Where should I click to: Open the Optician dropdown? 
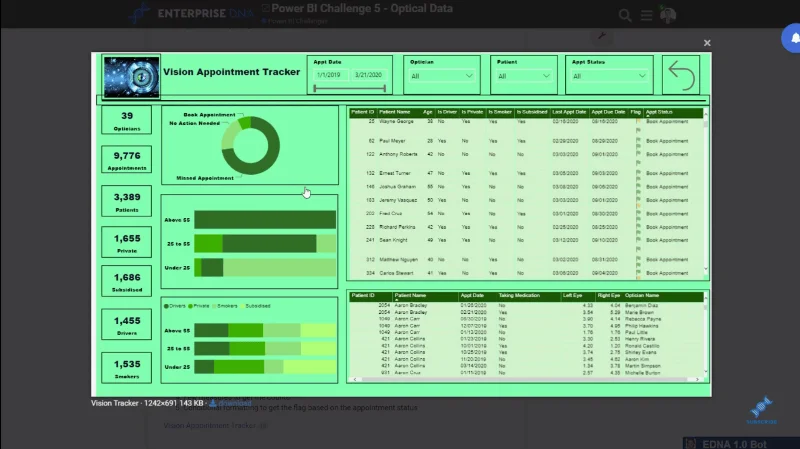(x=442, y=76)
